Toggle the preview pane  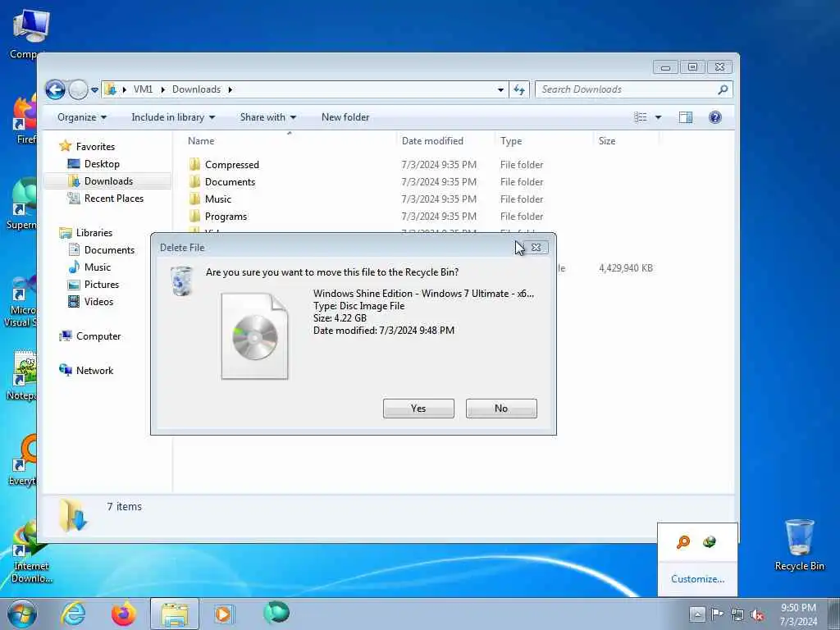[685, 117]
